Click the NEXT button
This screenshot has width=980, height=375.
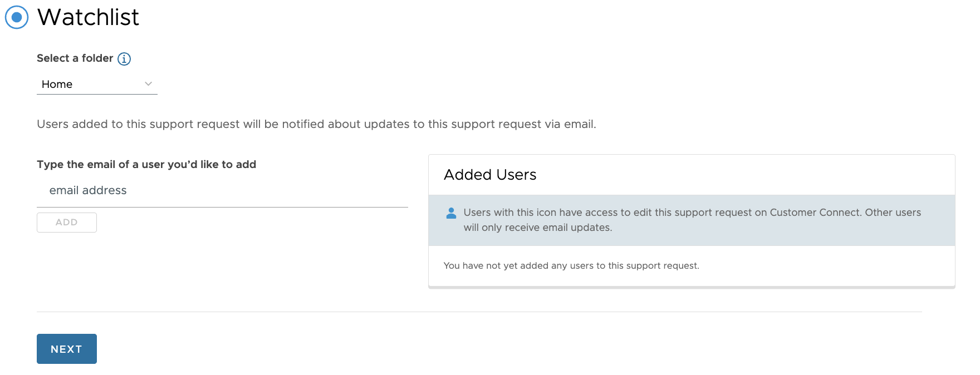tap(67, 349)
